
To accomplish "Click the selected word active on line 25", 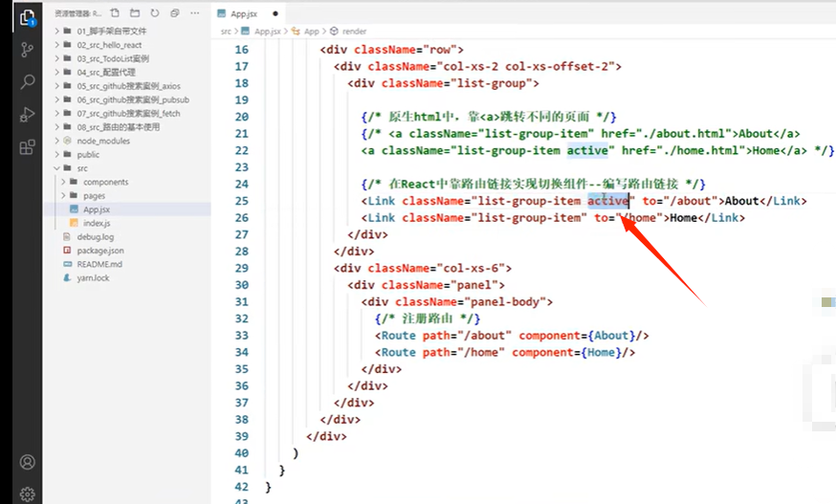I will (607, 201).
